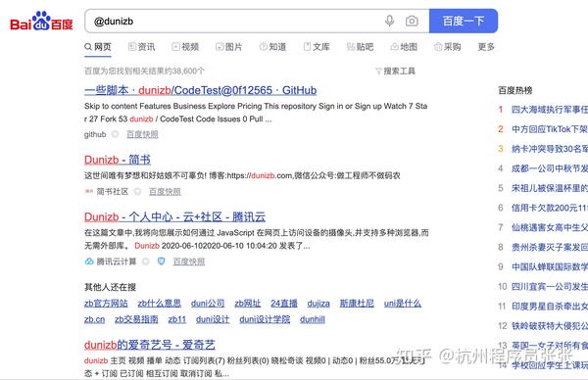Open hot item 5 宋祖儿被保温杯里的
This screenshot has width=588, height=380.
[550, 188]
